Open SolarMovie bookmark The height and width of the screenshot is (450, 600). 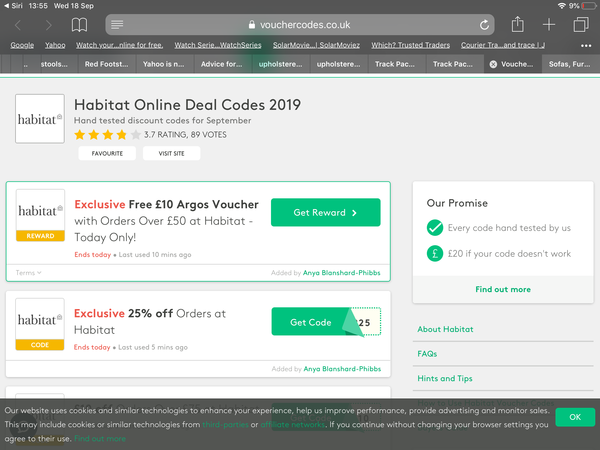[316, 45]
